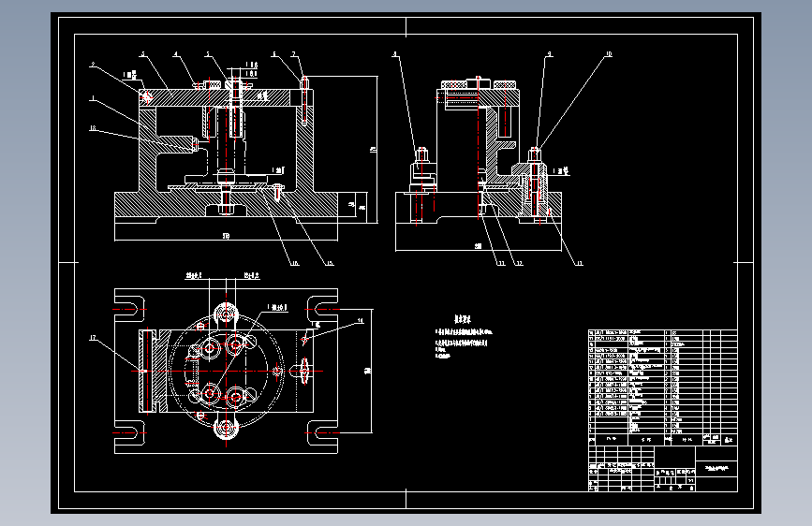The height and width of the screenshot is (526, 812).
Task: Click part balloon number 1
Action: coord(93,98)
